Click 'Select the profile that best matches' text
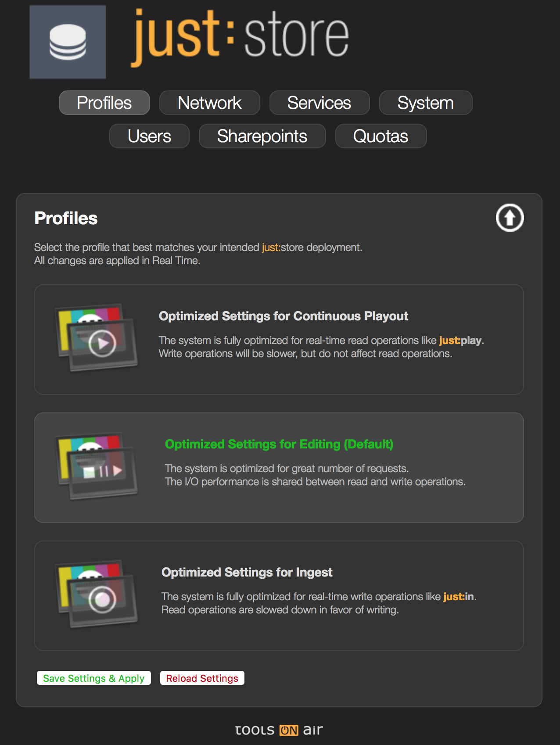Image resolution: width=560 pixels, height=745 pixels. pyautogui.click(x=198, y=247)
